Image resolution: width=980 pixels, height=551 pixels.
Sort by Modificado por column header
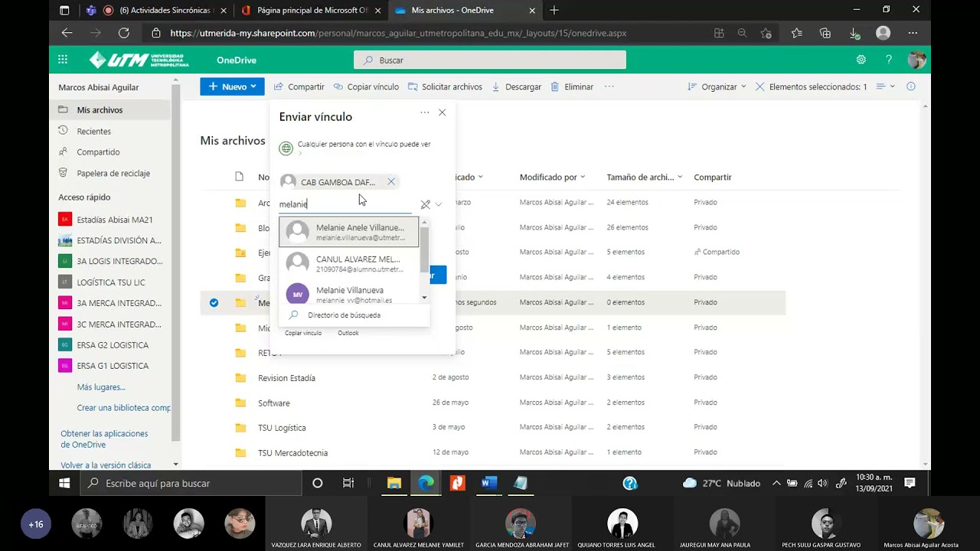coord(552,177)
